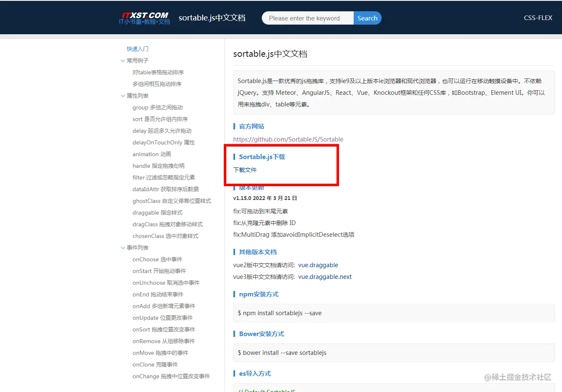Open dataIdAttr 获取排序后数据 page
562x392 pixels.
(x=166, y=189)
